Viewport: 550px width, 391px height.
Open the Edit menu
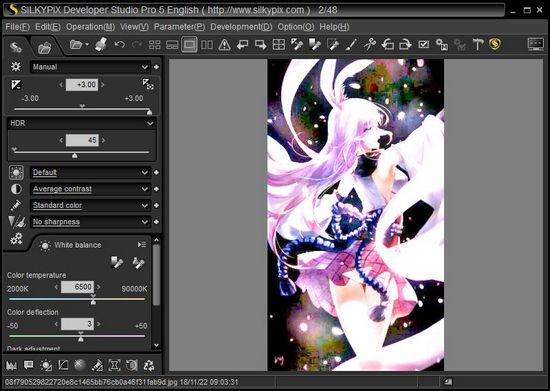coord(48,27)
